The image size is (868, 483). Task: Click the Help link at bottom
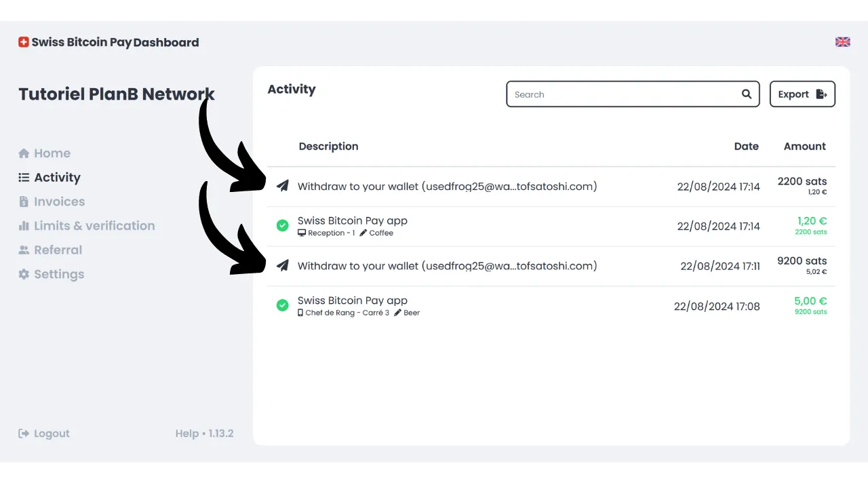click(x=186, y=433)
